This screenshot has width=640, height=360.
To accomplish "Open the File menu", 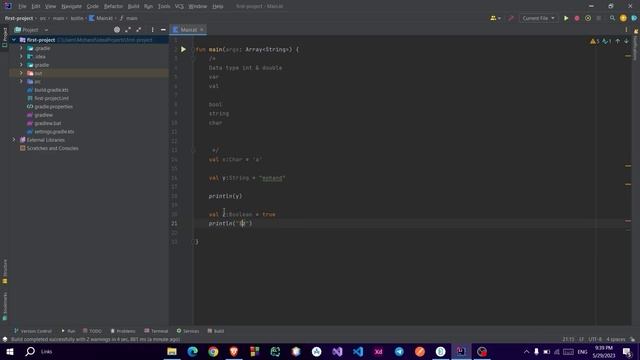I will (22, 7).
